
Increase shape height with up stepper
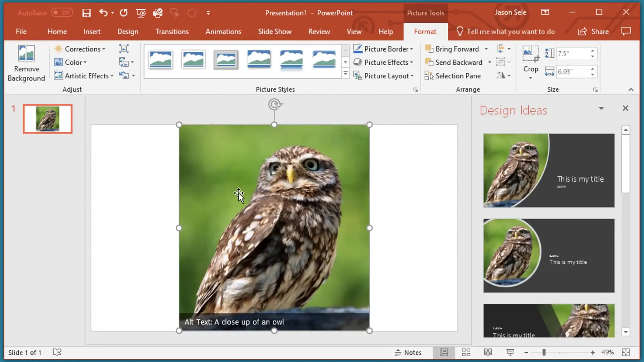[x=593, y=51]
